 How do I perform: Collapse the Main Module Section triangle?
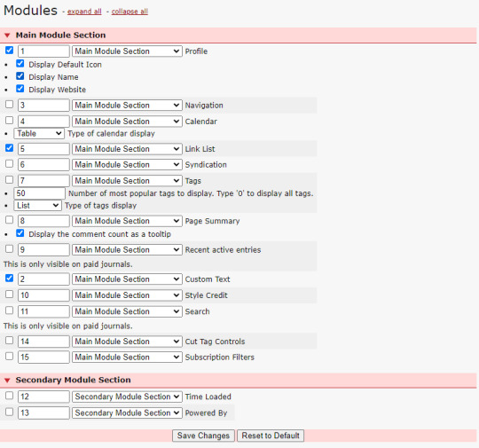[x=7, y=35]
